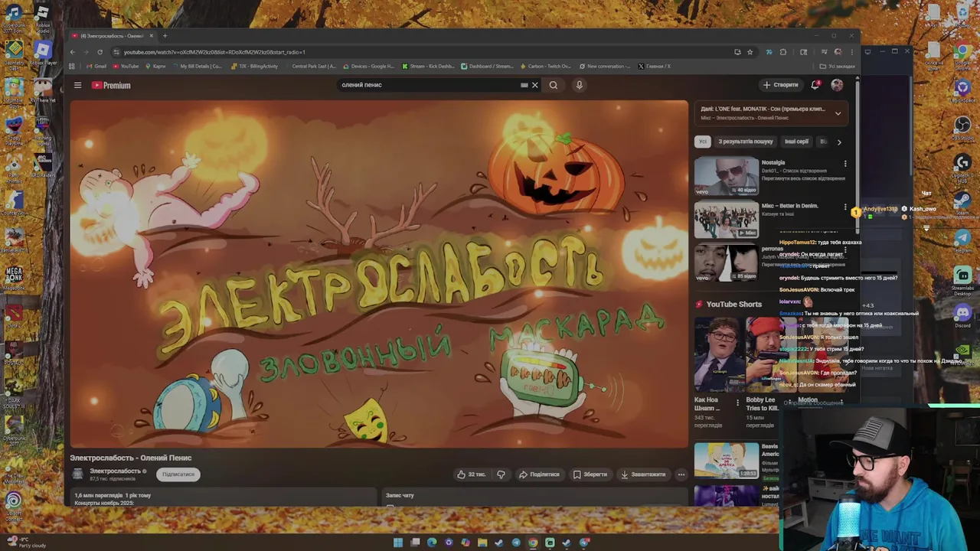Subscribe with the Підписатися button
980x551 pixels.
(x=178, y=474)
